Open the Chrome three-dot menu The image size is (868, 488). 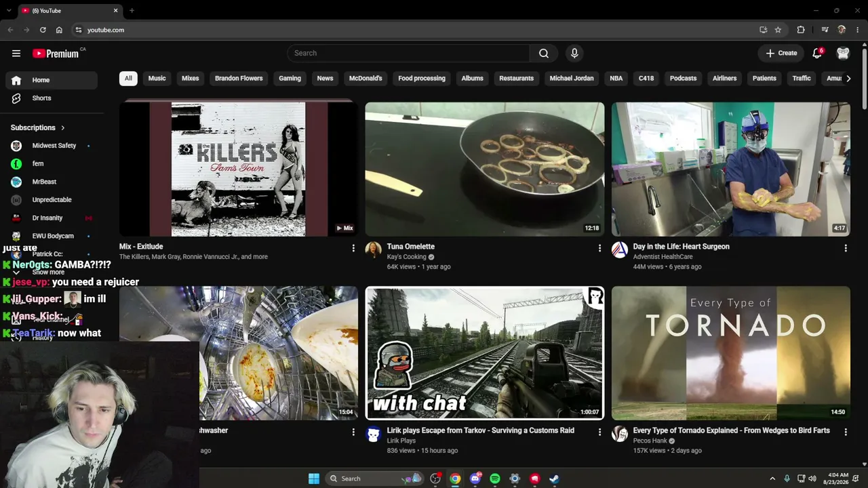(858, 30)
